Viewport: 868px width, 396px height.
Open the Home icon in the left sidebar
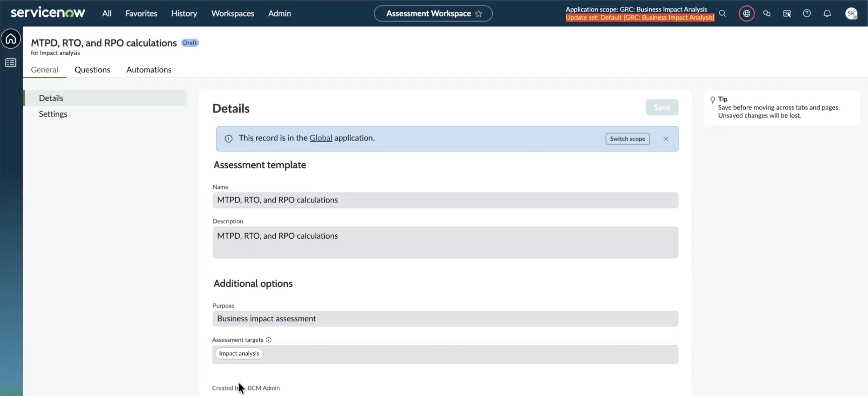11,39
